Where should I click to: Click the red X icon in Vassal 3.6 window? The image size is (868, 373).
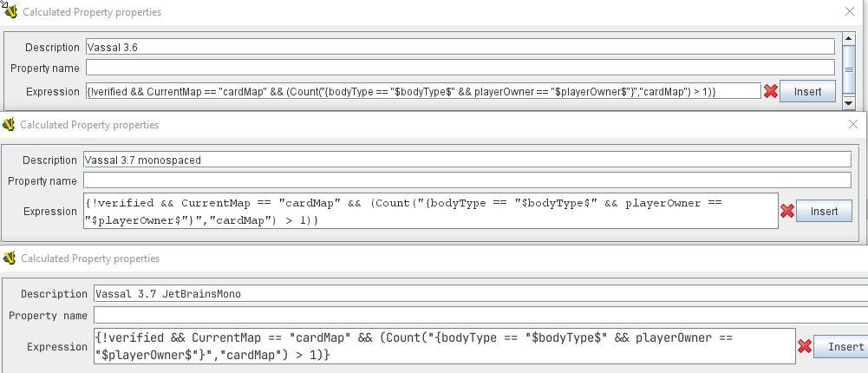(771, 91)
